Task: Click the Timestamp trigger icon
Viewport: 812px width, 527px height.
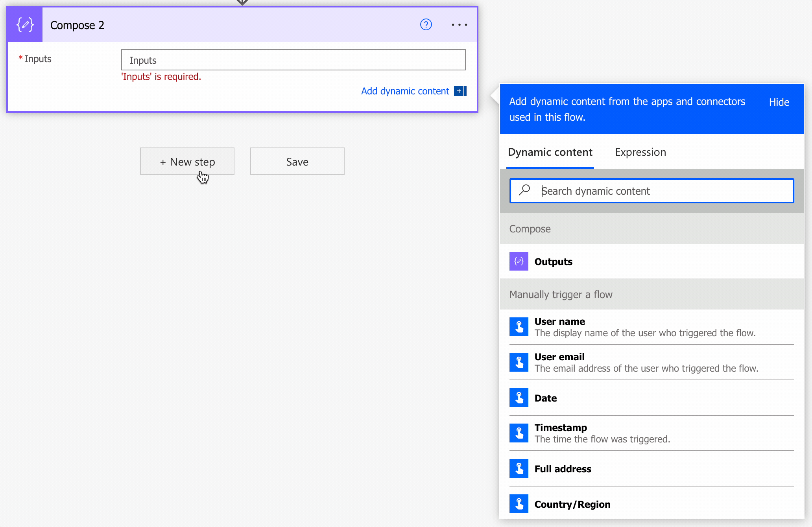Action: (519, 433)
